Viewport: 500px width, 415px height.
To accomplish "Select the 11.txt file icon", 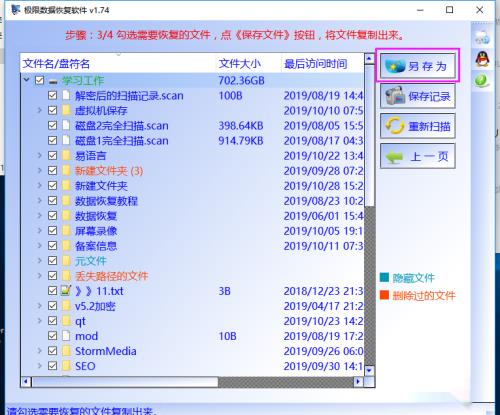I will [x=66, y=291].
